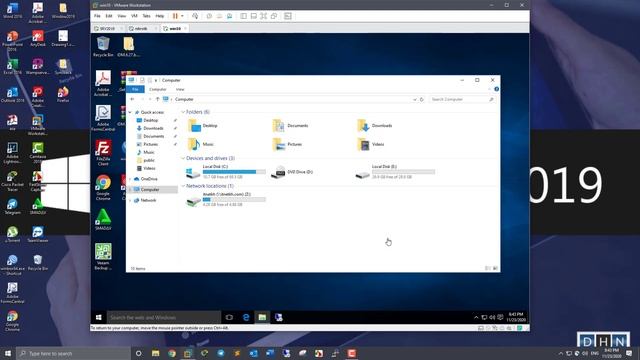Click the Unity mode toolbar icon
The height and width of the screenshot is (360, 640).
tap(274, 16)
